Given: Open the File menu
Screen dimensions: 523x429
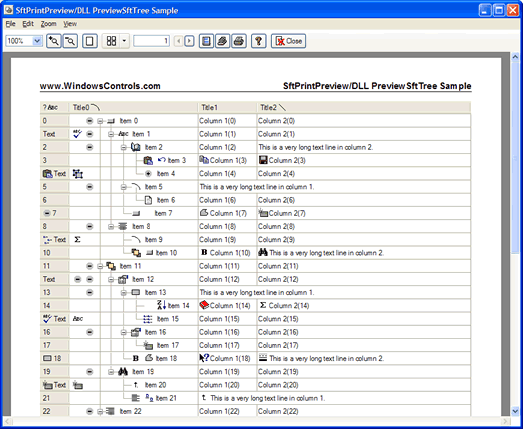Looking at the screenshot, I should tap(10, 24).
